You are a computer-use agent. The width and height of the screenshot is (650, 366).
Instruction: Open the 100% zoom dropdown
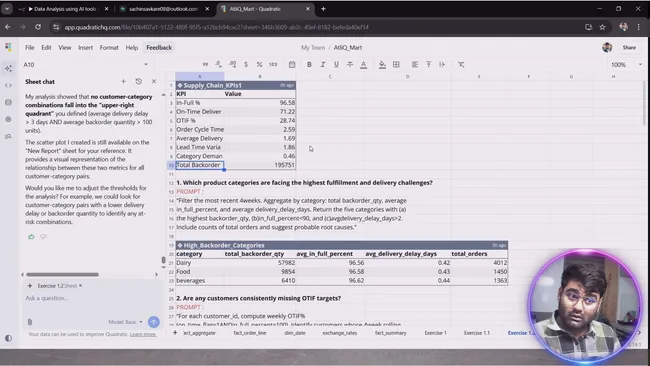[x=626, y=65]
